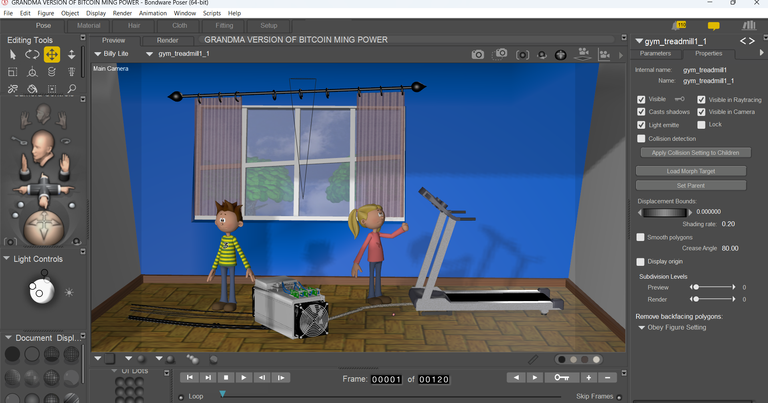Enable the Collision detection checkbox
This screenshot has width=768, height=403.
pos(641,138)
